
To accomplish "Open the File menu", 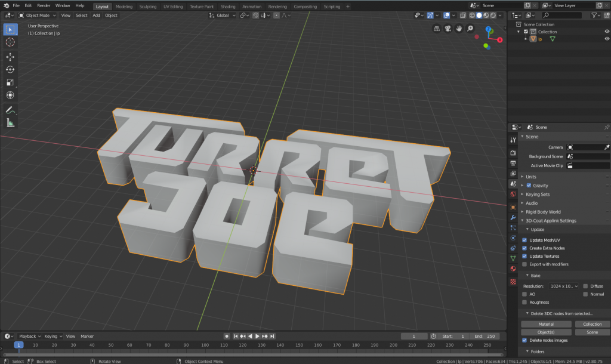I will click(x=16, y=6).
